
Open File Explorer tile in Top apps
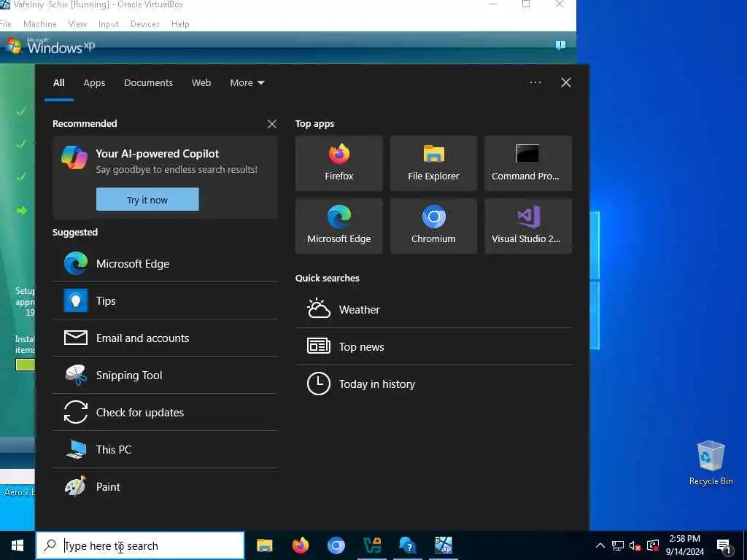click(433, 163)
